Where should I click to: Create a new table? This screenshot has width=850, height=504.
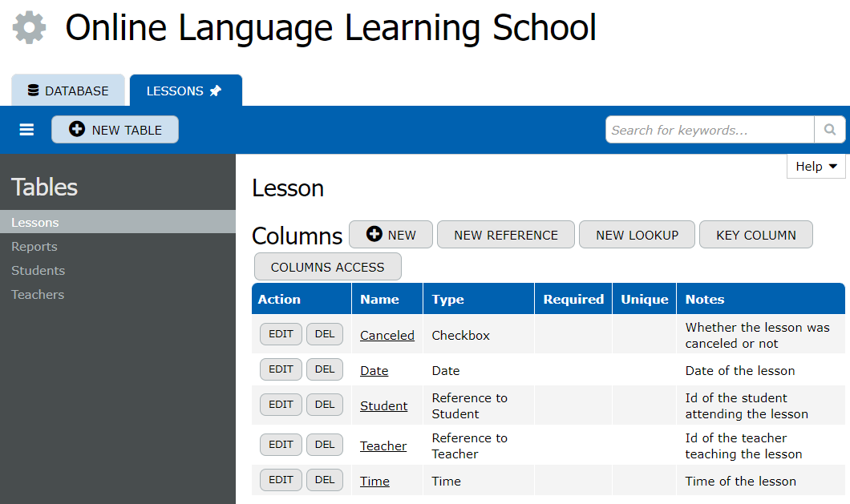pyautogui.click(x=115, y=130)
